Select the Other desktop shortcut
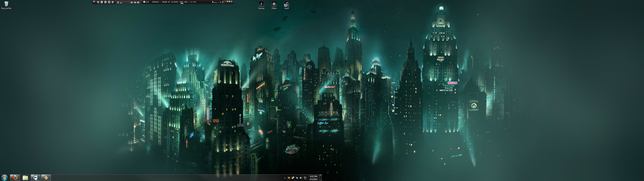Image resolution: width=644 pixels, height=181 pixels. click(x=274, y=5)
